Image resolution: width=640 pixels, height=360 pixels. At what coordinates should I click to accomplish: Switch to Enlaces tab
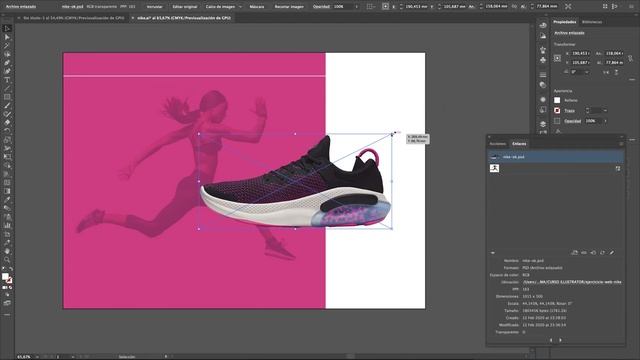pyautogui.click(x=519, y=144)
